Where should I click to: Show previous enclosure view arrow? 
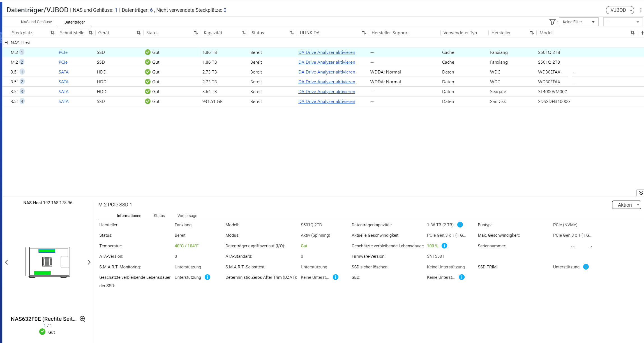point(6,262)
